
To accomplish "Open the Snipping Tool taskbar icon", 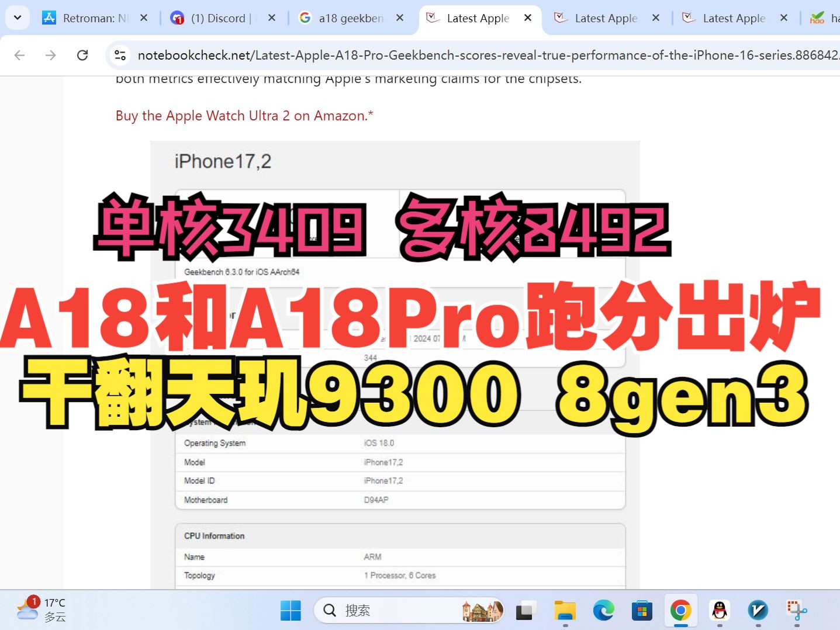I will 797,611.
